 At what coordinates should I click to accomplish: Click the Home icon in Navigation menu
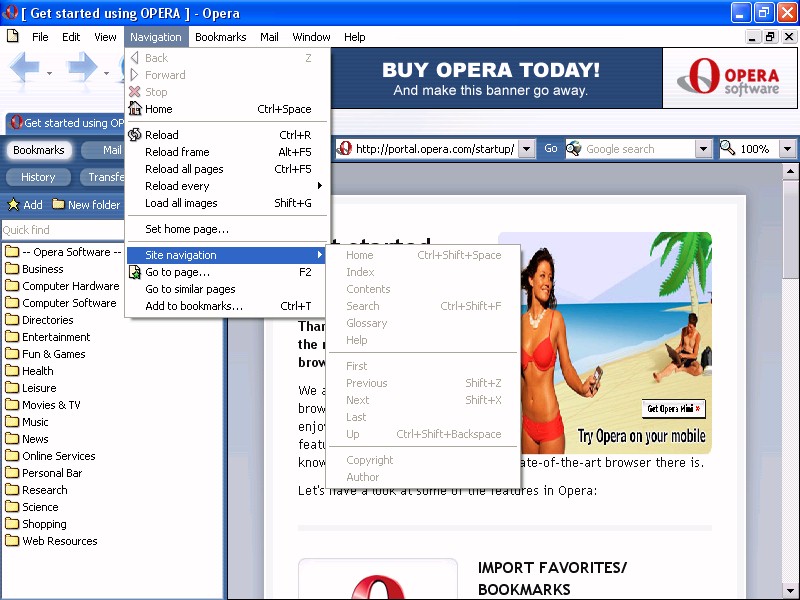(135, 109)
